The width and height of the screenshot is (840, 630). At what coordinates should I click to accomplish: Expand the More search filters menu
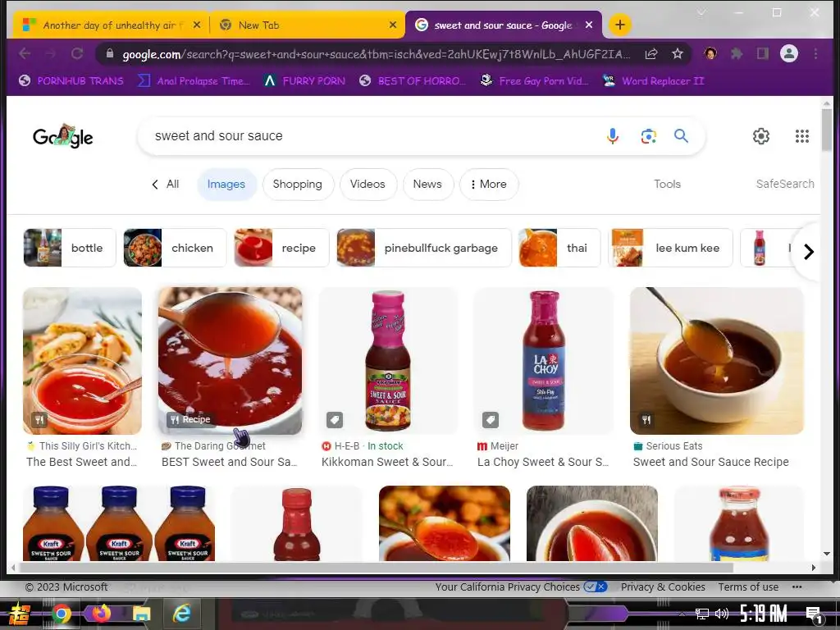pyautogui.click(x=489, y=185)
